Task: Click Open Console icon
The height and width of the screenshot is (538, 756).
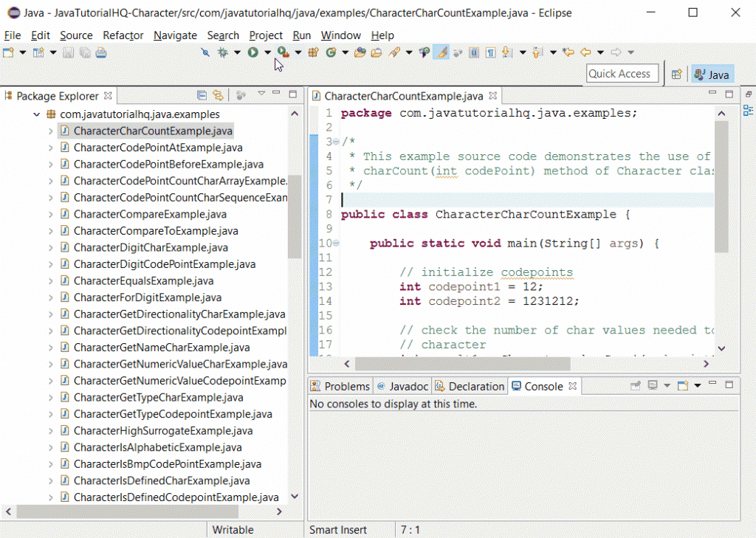Action: click(683, 385)
